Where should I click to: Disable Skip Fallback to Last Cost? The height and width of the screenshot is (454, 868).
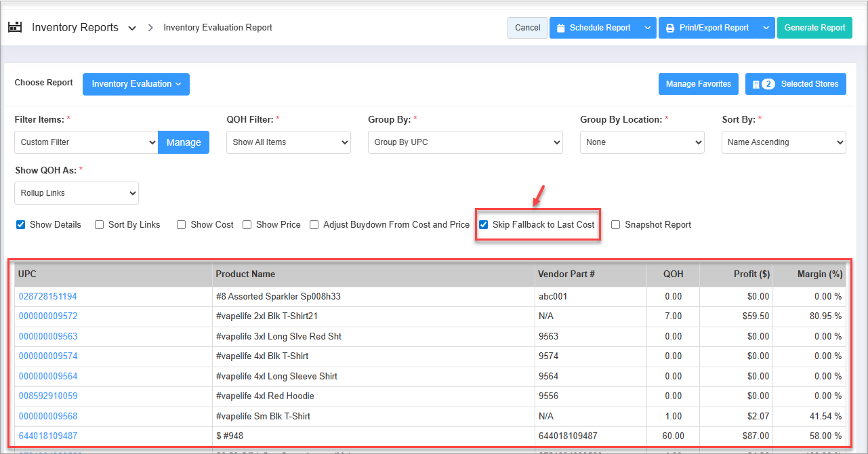coord(484,224)
